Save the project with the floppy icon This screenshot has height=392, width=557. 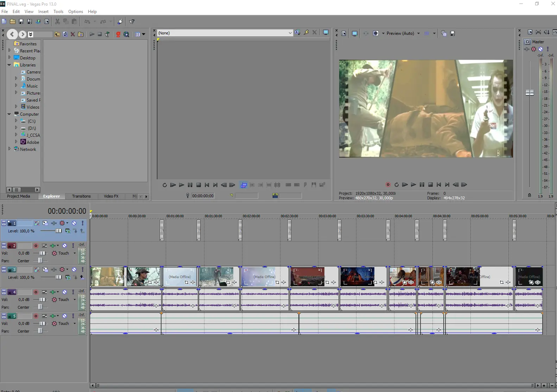pos(21,21)
